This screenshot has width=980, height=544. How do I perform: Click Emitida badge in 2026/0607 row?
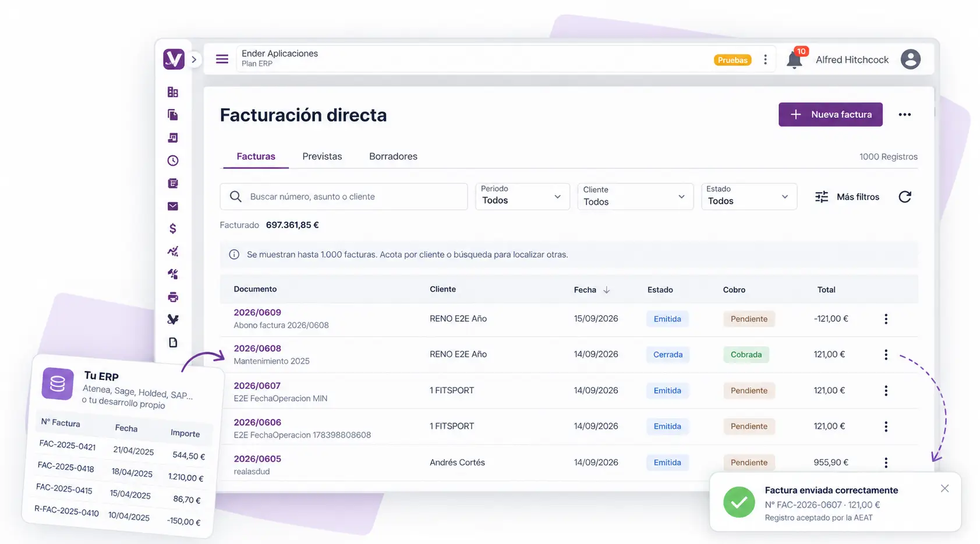667,390
